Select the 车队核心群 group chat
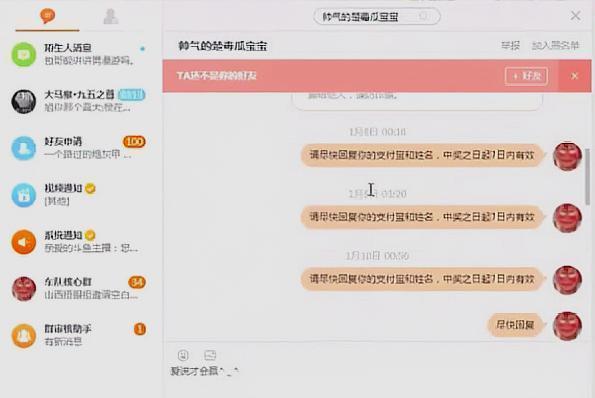 [80, 289]
